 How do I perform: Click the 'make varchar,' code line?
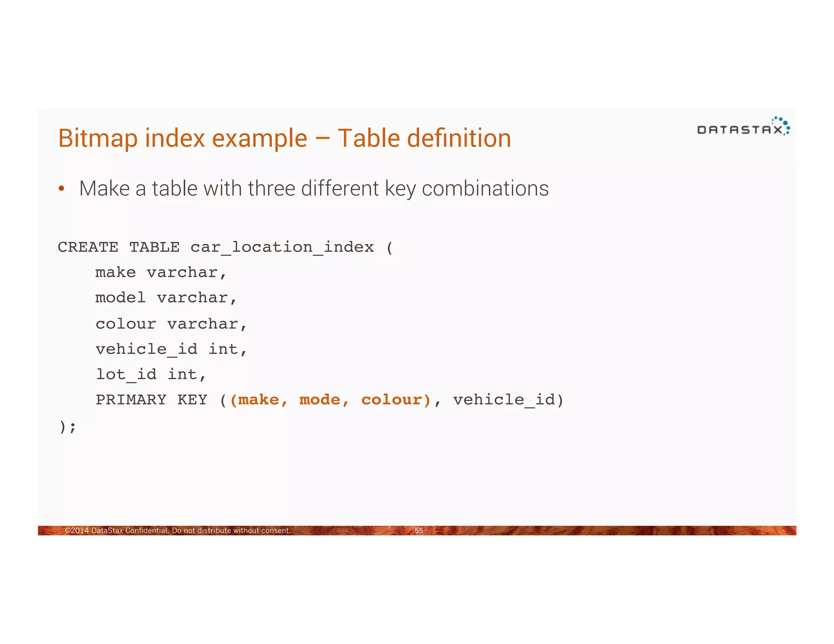pyautogui.click(x=161, y=272)
